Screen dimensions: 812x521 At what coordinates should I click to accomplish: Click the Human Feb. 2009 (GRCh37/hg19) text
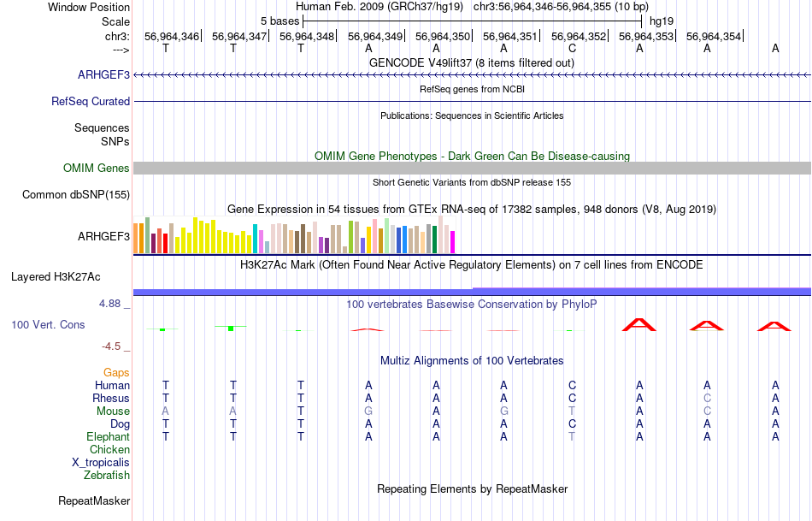pyautogui.click(x=379, y=7)
